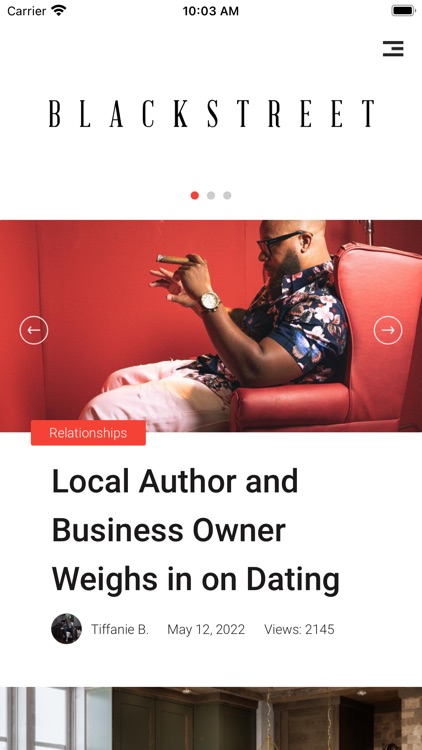Tap the Carrier label in status bar

[x=27, y=11]
